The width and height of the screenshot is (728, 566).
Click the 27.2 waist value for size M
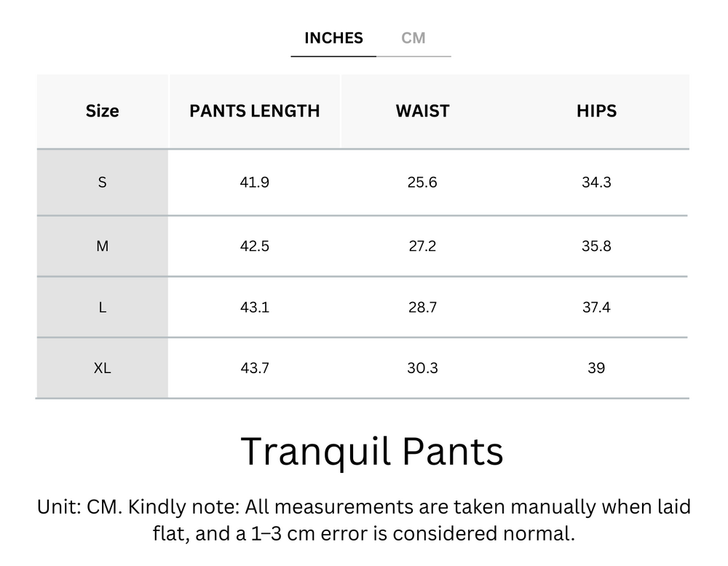[422, 245]
